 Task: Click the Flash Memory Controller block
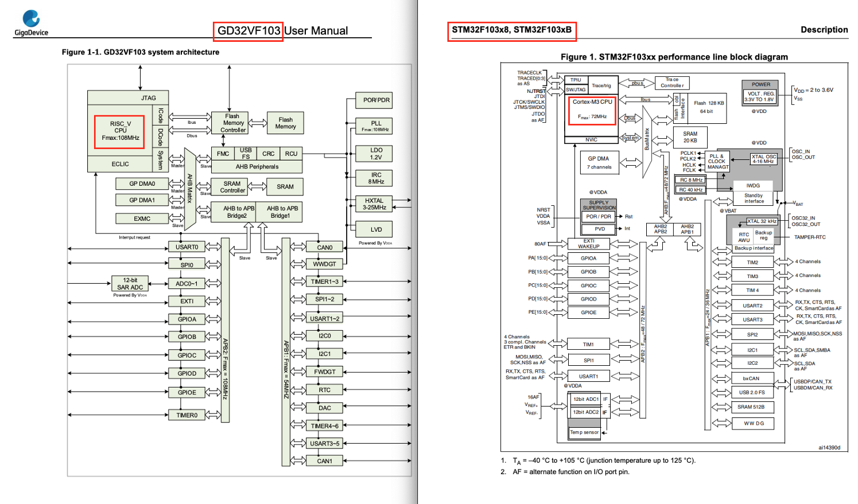tap(233, 123)
